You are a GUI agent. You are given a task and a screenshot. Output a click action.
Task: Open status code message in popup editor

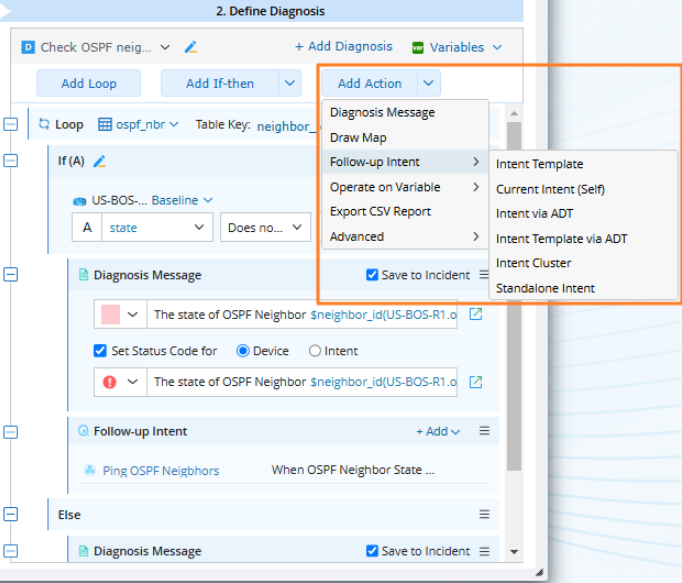[476, 382]
